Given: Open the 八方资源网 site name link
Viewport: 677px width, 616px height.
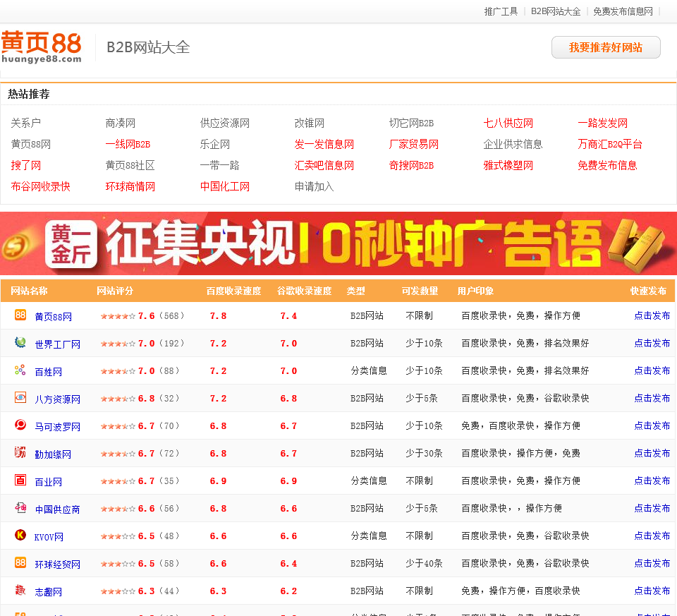Looking at the screenshot, I should pyautogui.click(x=57, y=399).
